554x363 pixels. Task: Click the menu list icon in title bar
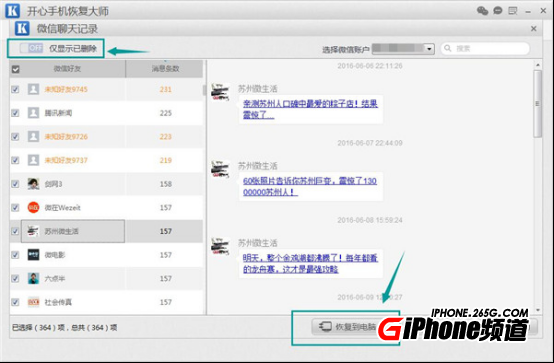[x=513, y=11]
